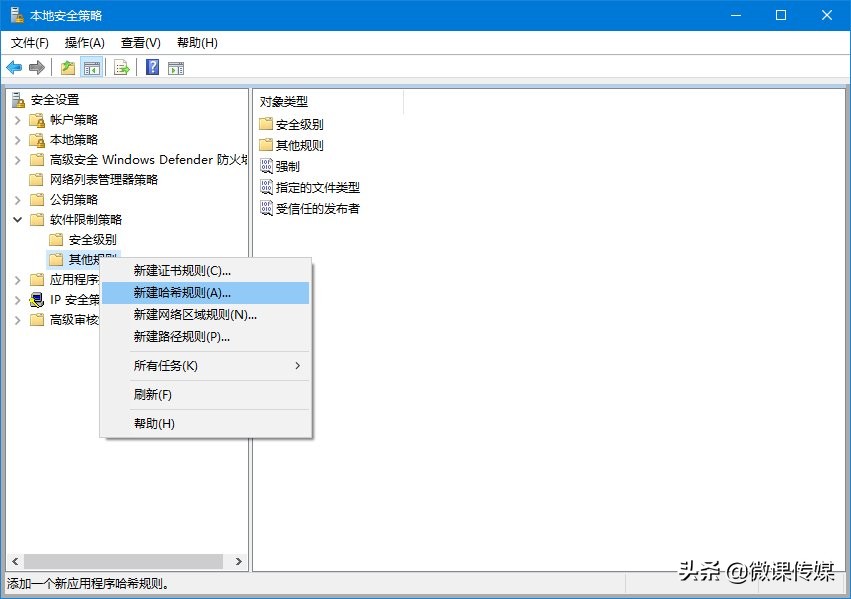
Task: Click the Forward arrow toolbar icon
Action: 37,68
